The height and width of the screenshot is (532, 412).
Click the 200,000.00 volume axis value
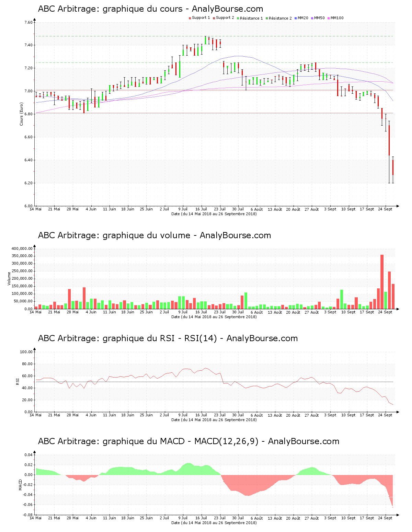click(22, 279)
